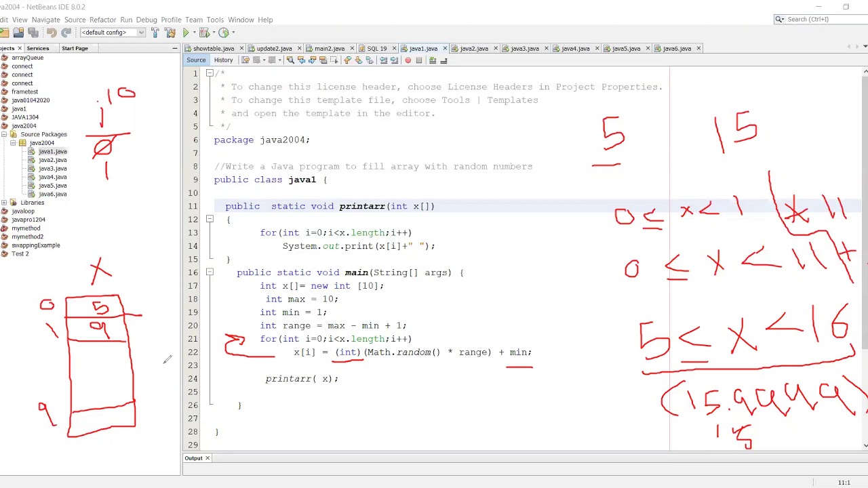This screenshot has height=488, width=868.
Task: Toggle code fold at line 16 main method
Action: [210, 272]
